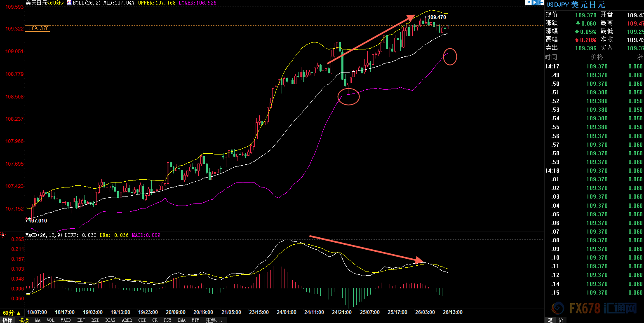Expand the 更多... indicator list
This screenshot has width=644, height=323.
pyautogui.click(x=214, y=320)
